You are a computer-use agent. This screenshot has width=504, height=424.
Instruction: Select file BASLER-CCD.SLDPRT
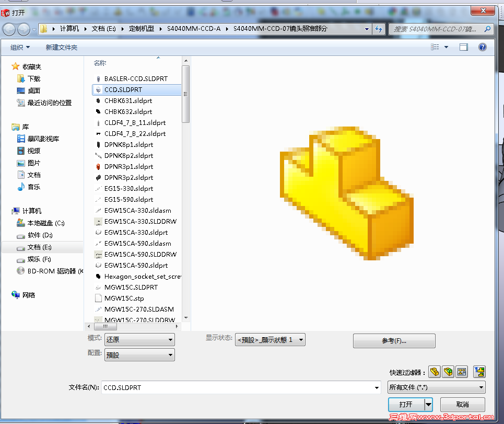click(x=136, y=79)
